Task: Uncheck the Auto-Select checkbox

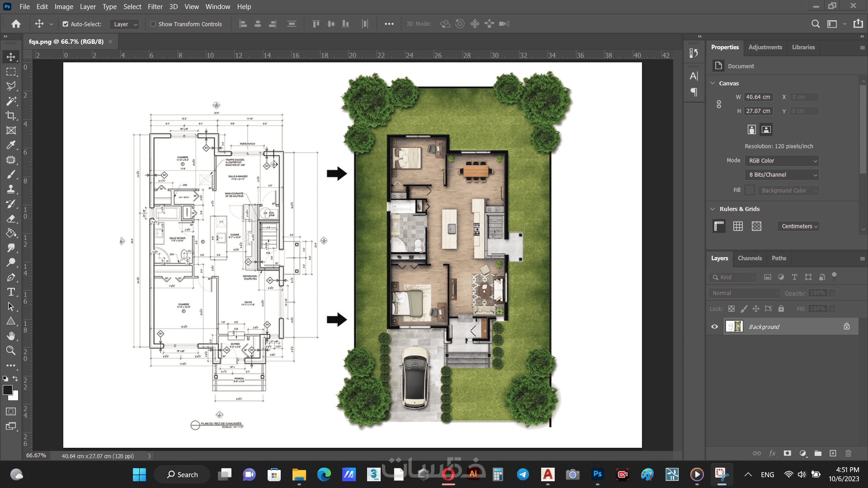Action: [x=66, y=24]
